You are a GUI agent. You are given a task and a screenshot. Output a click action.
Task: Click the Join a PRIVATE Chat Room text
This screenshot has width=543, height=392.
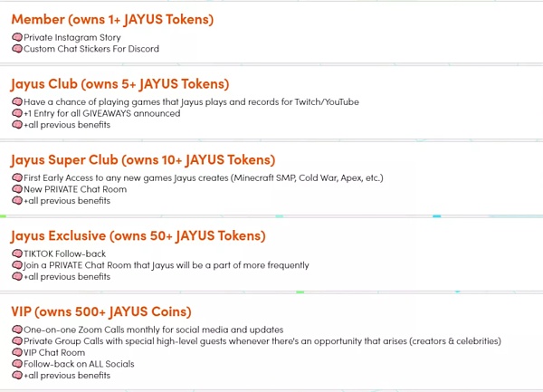point(166,265)
